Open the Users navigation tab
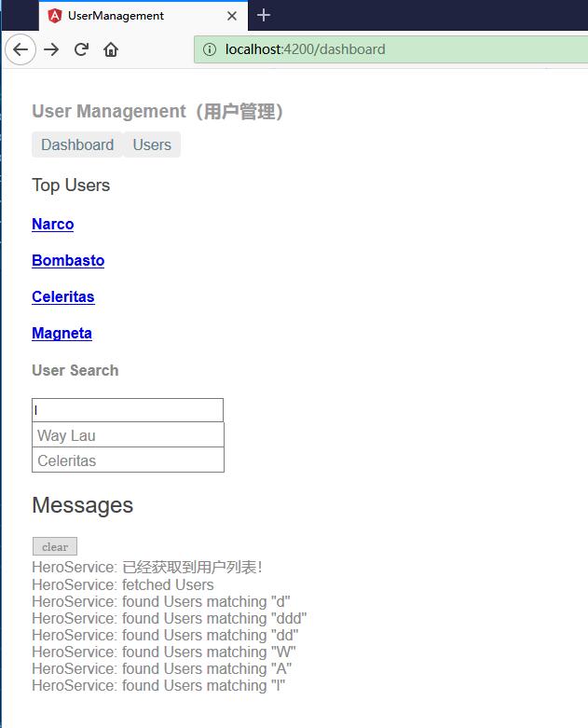Image resolution: width=588 pixels, height=728 pixels. coord(152,144)
